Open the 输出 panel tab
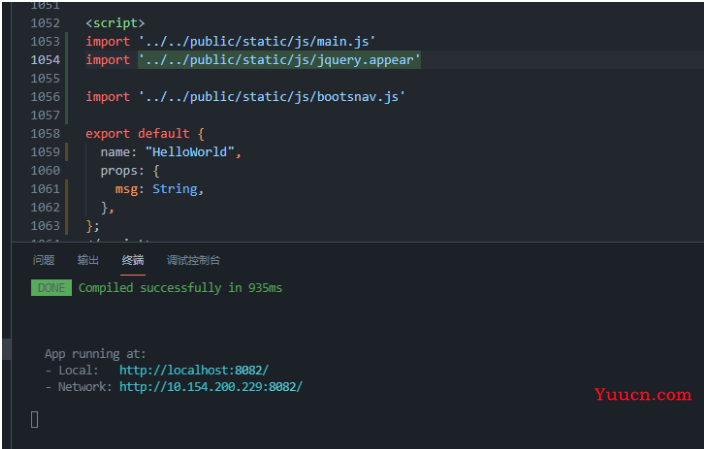Image resolution: width=704 pixels, height=449 pixels. point(88,260)
